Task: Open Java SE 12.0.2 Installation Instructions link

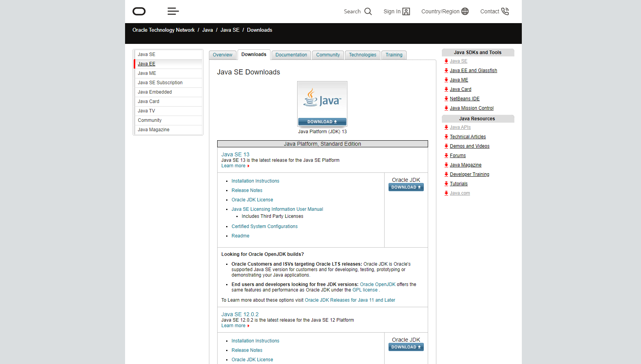Action: tap(255, 341)
